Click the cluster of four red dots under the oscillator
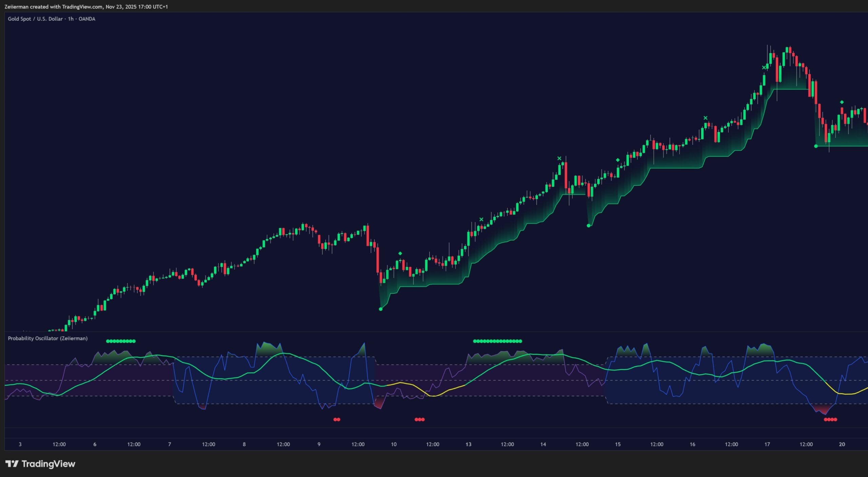 tap(830, 419)
